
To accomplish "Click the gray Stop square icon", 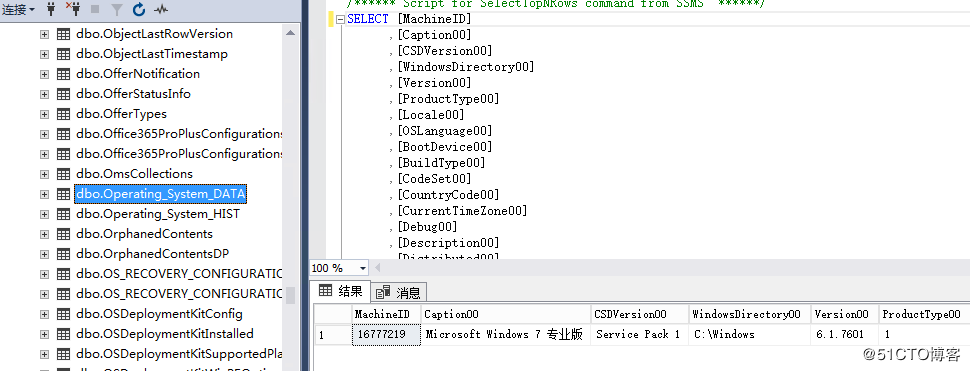I will [95, 9].
